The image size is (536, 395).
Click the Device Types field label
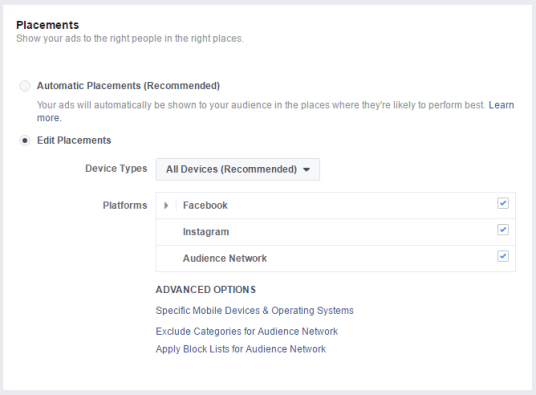(116, 168)
